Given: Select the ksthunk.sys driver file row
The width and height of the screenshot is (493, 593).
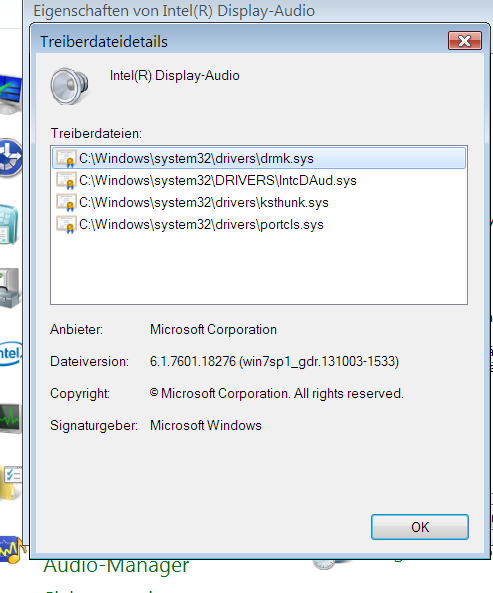Looking at the screenshot, I should [x=259, y=202].
